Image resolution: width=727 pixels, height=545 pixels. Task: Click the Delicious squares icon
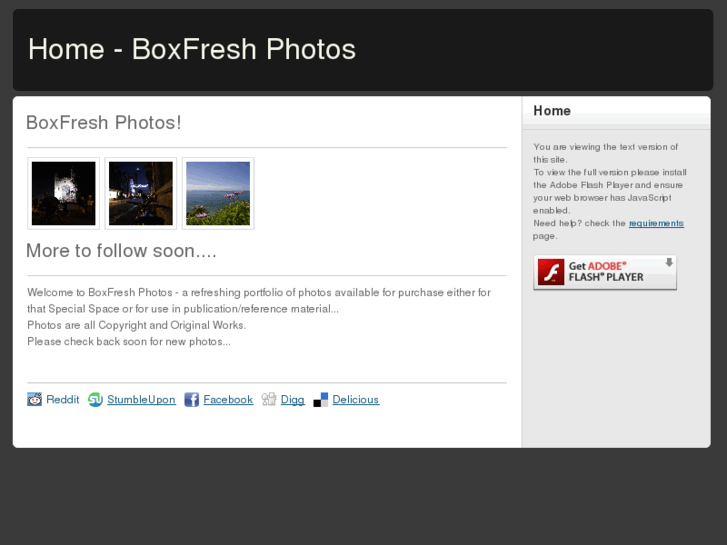321,400
